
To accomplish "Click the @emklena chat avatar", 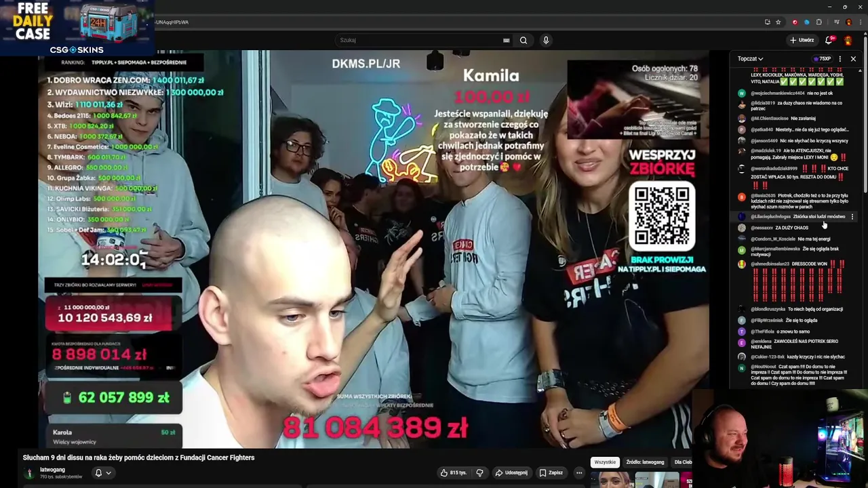I will (x=742, y=342).
